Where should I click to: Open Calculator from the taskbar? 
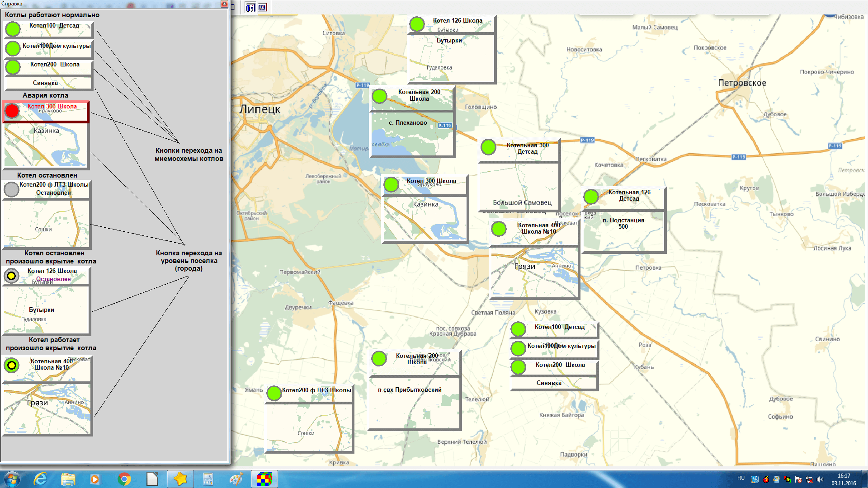pos(208,479)
